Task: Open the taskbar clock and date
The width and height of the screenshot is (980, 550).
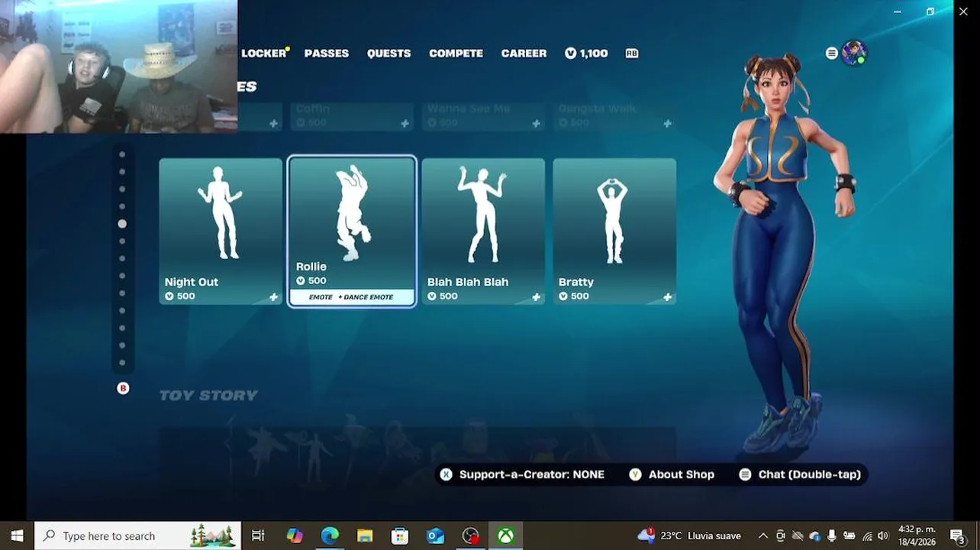Action: pos(917,535)
